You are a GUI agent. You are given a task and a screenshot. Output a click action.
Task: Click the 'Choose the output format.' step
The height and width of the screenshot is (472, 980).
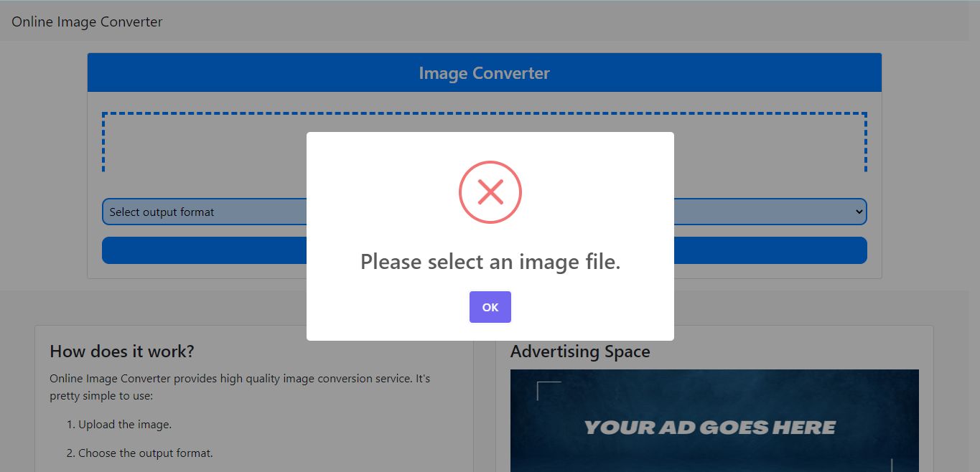coord(146,453)
